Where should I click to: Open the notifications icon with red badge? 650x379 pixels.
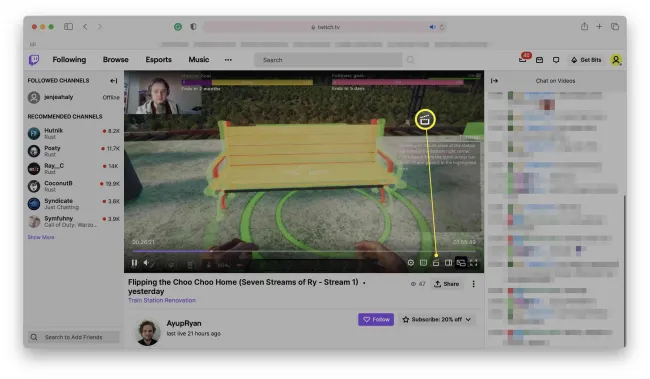tap(523, 60)
